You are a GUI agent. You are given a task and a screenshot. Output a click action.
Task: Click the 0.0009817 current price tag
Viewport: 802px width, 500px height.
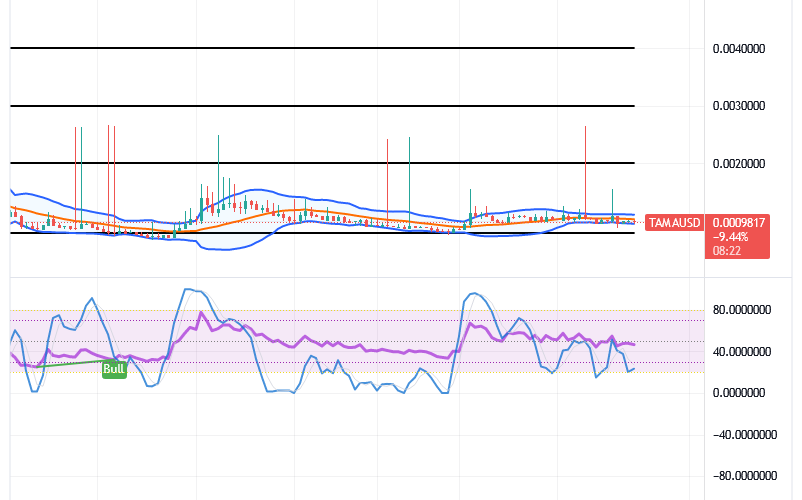739,222
